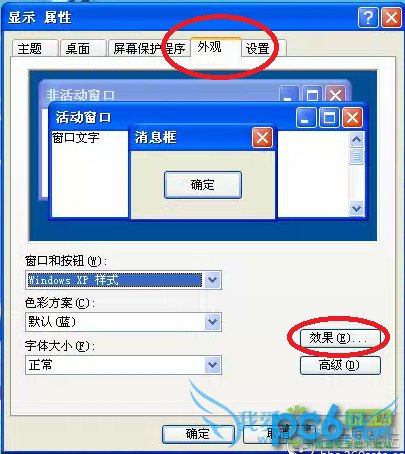Switch to the 桌面 tab
Screen dimensions: 405x454
[82, 49]
